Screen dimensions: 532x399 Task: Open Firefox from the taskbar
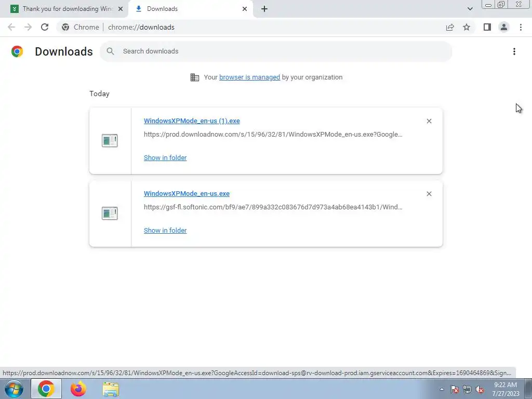(78, 389)
